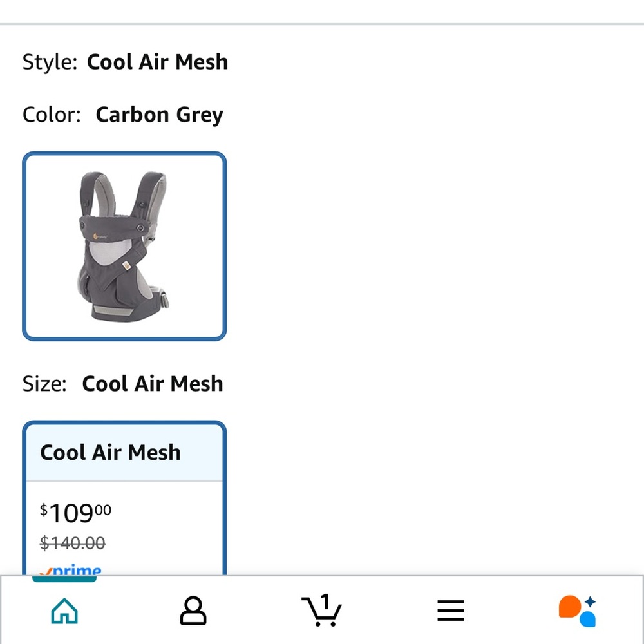Open the Amazon home screen

point(64,610)
